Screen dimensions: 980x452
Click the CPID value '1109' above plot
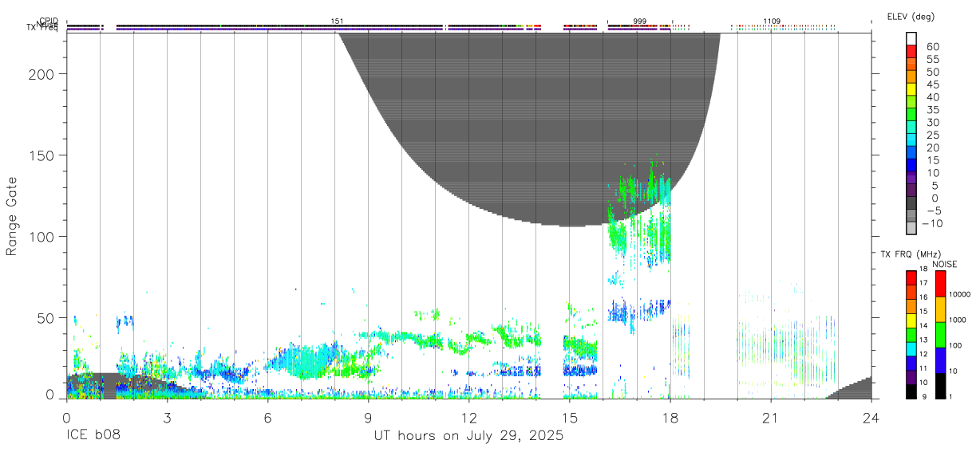(x=772, y=21)
